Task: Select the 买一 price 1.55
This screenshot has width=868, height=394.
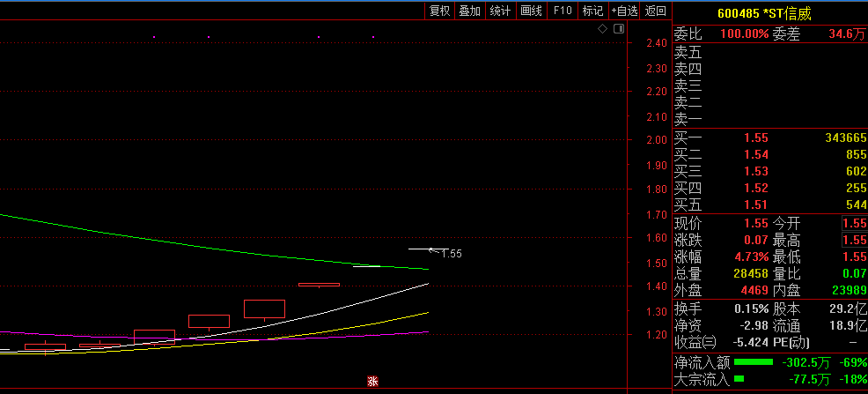Action: [x=755, y=138]
